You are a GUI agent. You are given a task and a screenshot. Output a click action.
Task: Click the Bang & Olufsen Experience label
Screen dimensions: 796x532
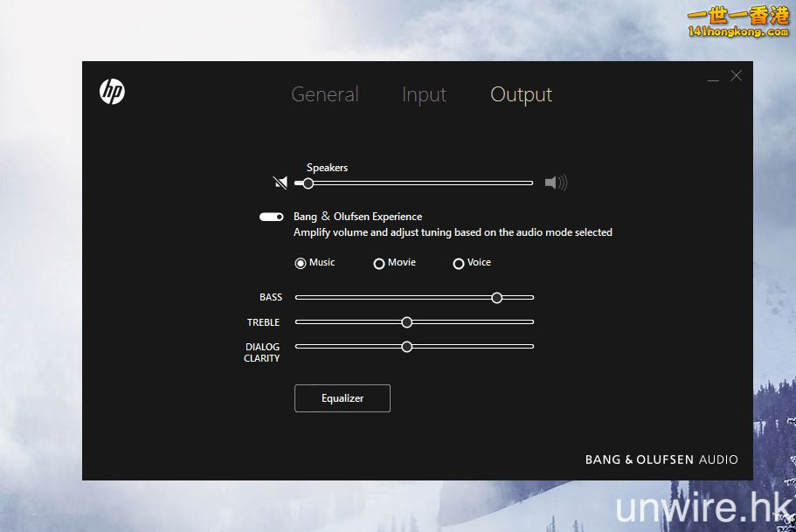click(358, 217)
